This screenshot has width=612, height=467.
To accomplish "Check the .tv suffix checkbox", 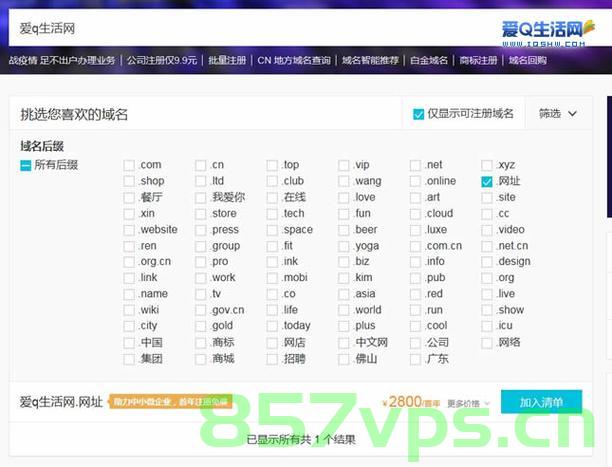I will pos(201,294).
